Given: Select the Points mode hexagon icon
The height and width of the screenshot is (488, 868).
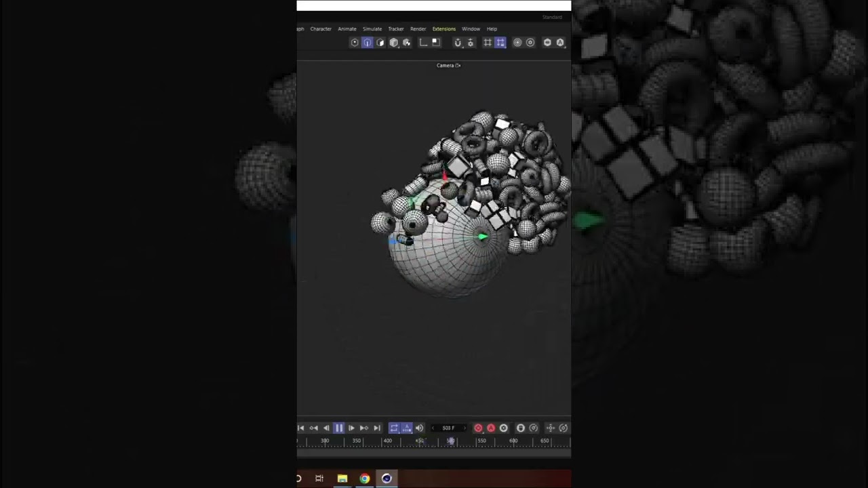Looking at the screenshot, I should 355,43.
